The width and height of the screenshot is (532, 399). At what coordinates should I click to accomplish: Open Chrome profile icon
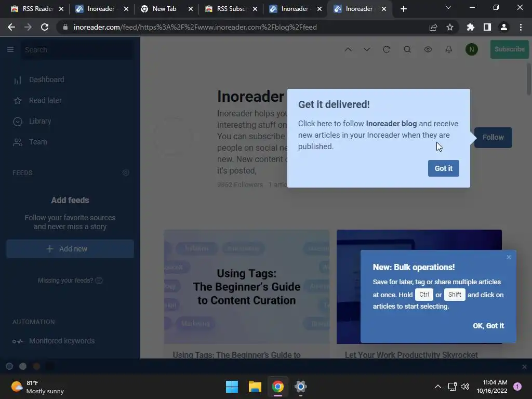click(x=504, y=27)
